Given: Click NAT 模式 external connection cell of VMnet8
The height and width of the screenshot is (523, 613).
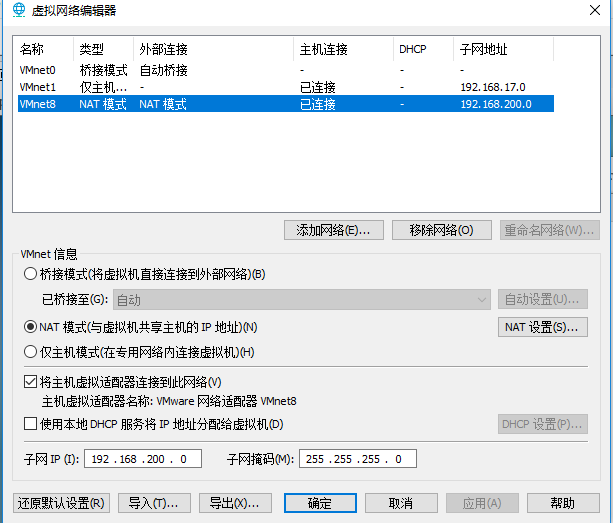Looking at the screenshot, I should pyautogui.click(x=163, y=104).
